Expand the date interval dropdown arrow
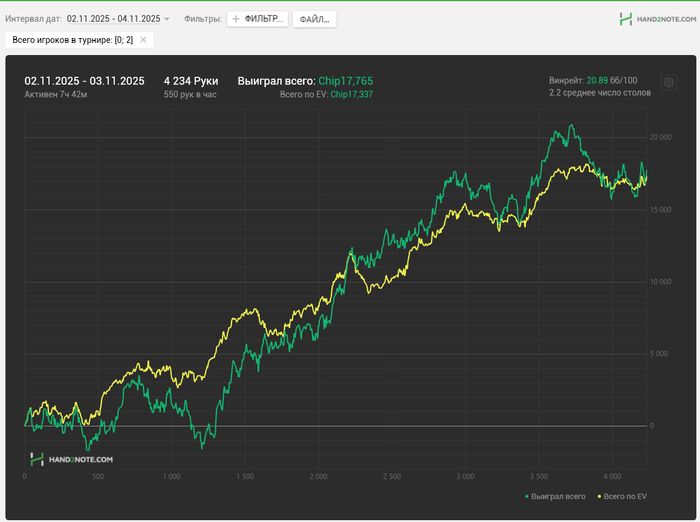700x522 pixels. tap(167, 19)
